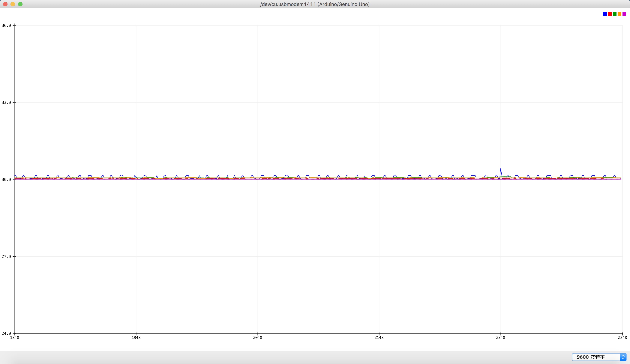Screen dimensions: 630x364
Task: Click the blue arrows on baud selector
Action: tap(623, 357)
